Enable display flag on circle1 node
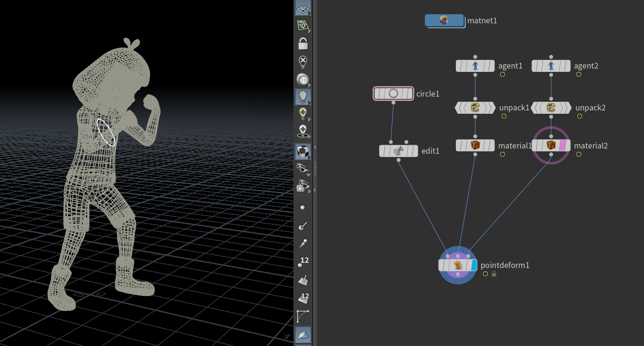The width and height of the screenshot is (644, 346). pos(409,94)
